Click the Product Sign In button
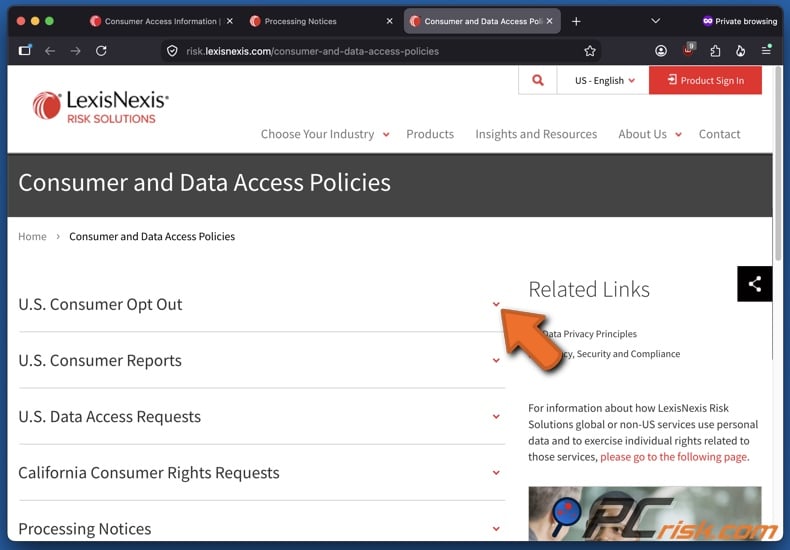The image size is (790, 550). click(705, 81)
